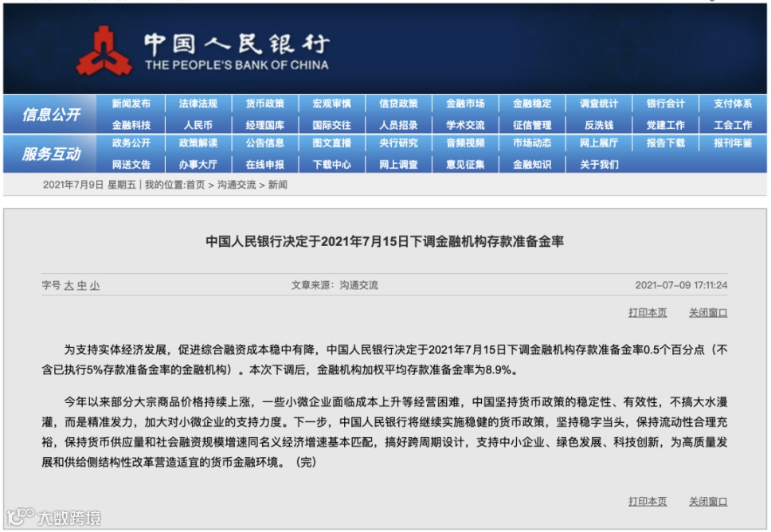The width and height of the screenshot is (771, 532).
Task: Click 沟通交流 in the breadcrumb
Action: [x=237, y=185]
